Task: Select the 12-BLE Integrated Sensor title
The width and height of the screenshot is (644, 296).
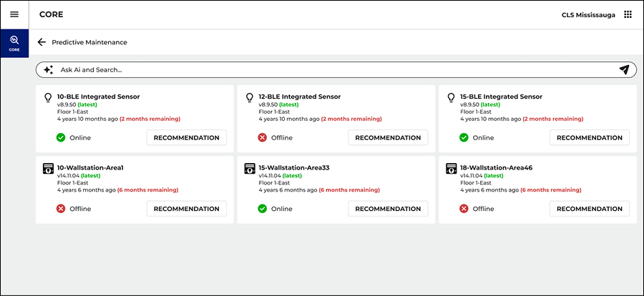Action: pos(299,97)
